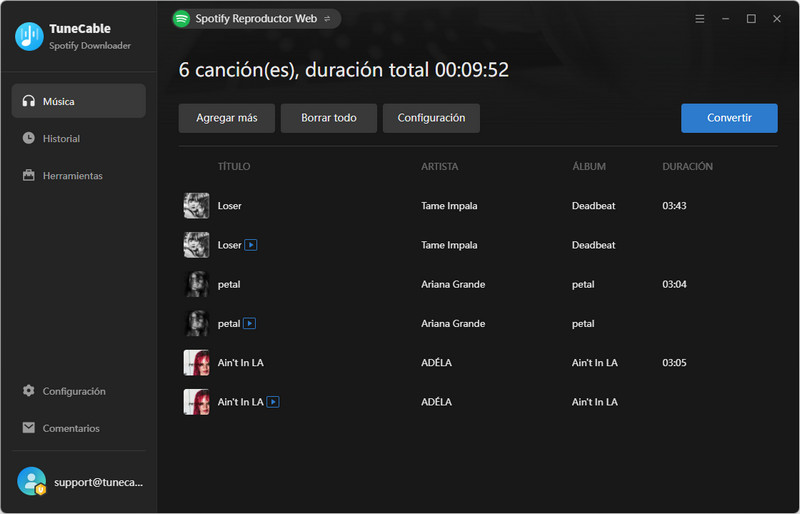
Task: Click the video icon beside second Loser
Action: pos(251,245)
